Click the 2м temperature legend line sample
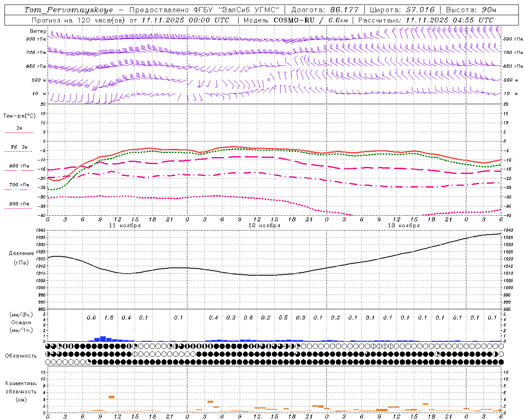525x420 pixels. tap(19, 132)
